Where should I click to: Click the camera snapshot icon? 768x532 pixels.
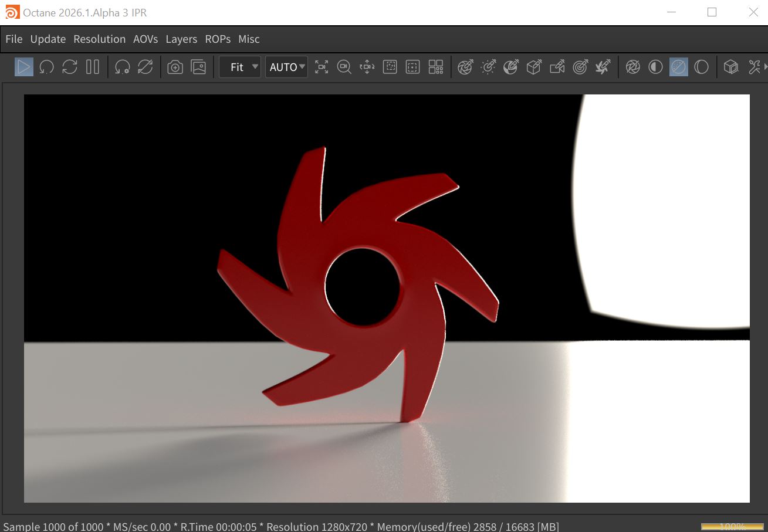point(175,67)
